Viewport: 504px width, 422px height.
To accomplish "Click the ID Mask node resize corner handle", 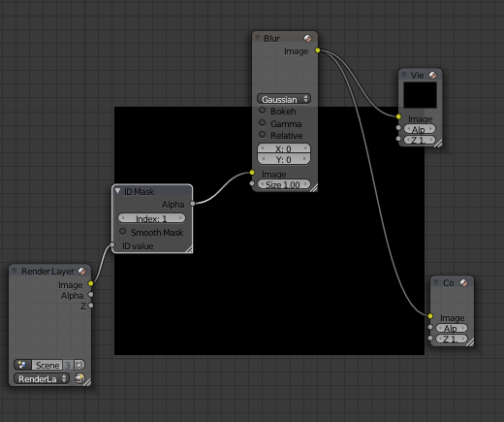I will point(189,249).
